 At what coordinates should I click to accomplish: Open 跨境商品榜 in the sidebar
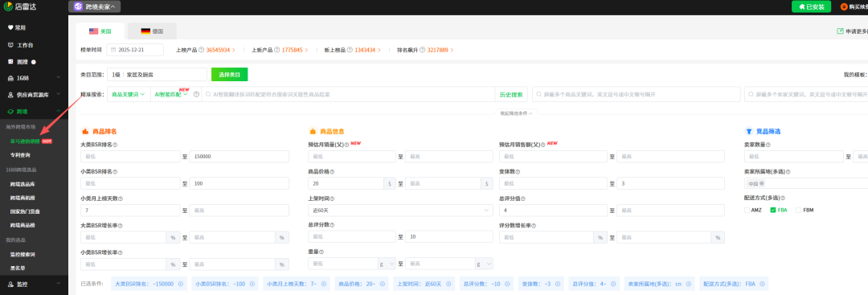pyautogui.click(x=23, y=225)
